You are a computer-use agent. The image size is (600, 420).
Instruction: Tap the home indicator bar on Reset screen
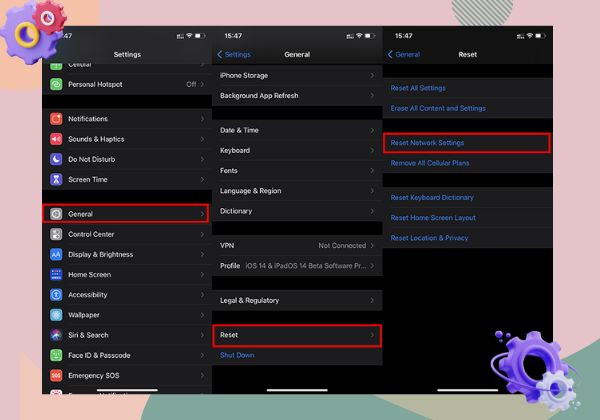(x=468, y=390)
